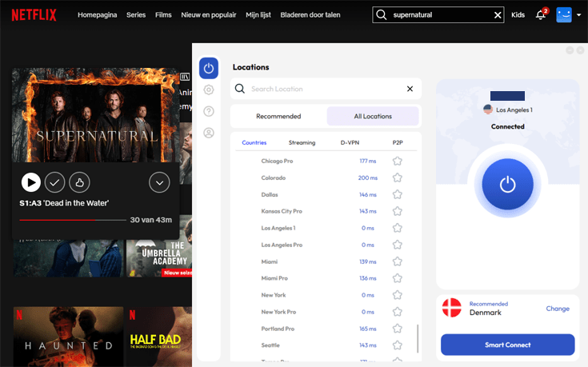Switch to Recommended tab
The height and width of the screenshot is (367, 588).
point(278,116)
